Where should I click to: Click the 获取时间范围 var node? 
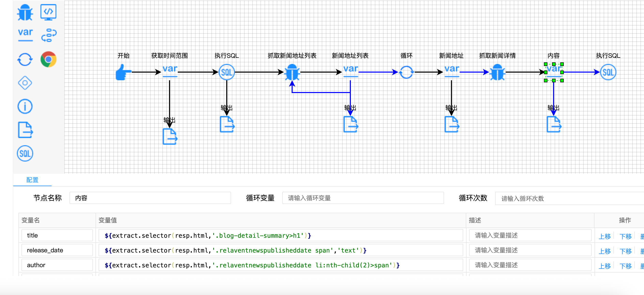tap(170, 71)
